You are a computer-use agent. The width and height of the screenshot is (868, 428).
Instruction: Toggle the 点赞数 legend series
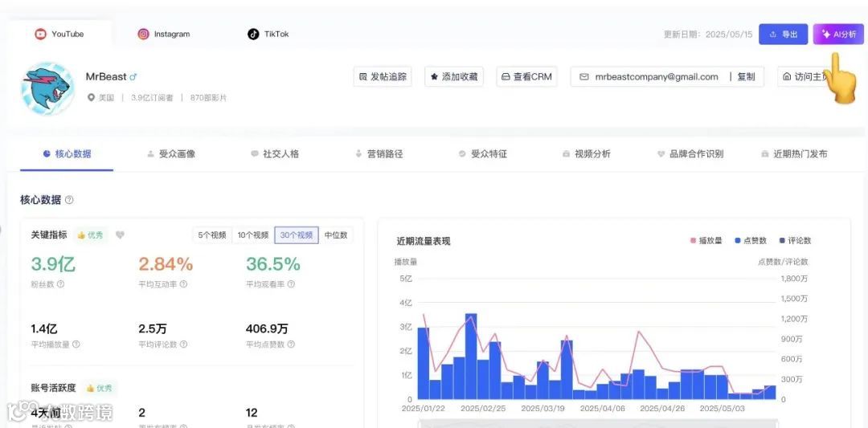[751, 241]
